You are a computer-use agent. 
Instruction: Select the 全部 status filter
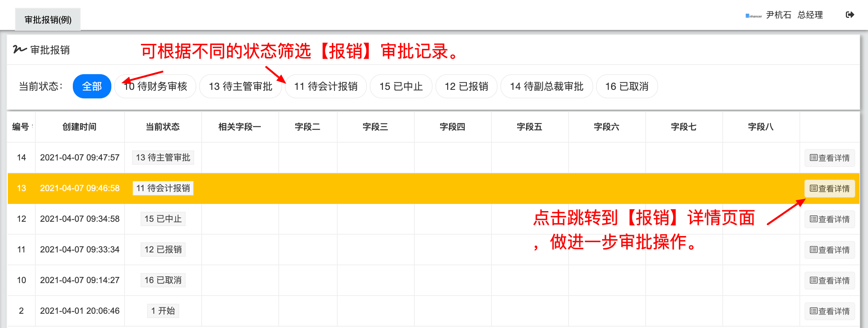(x=92, y=86)
